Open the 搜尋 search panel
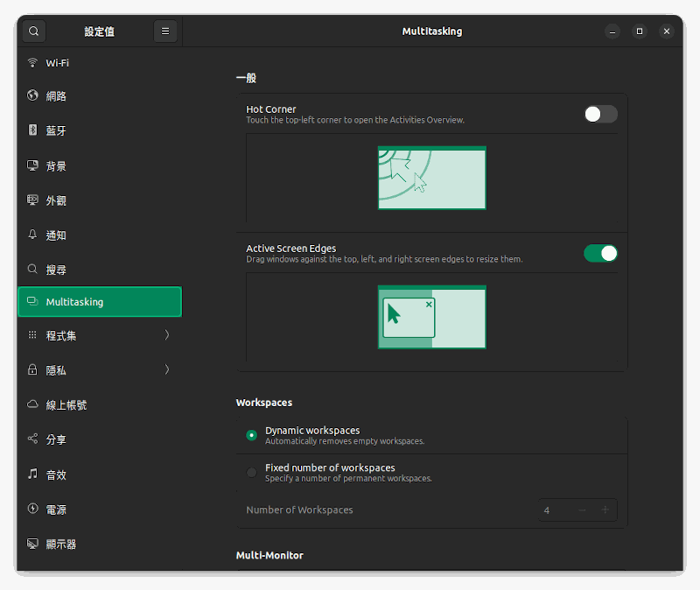This screenshot has width=700, height=590. point(100,270)
